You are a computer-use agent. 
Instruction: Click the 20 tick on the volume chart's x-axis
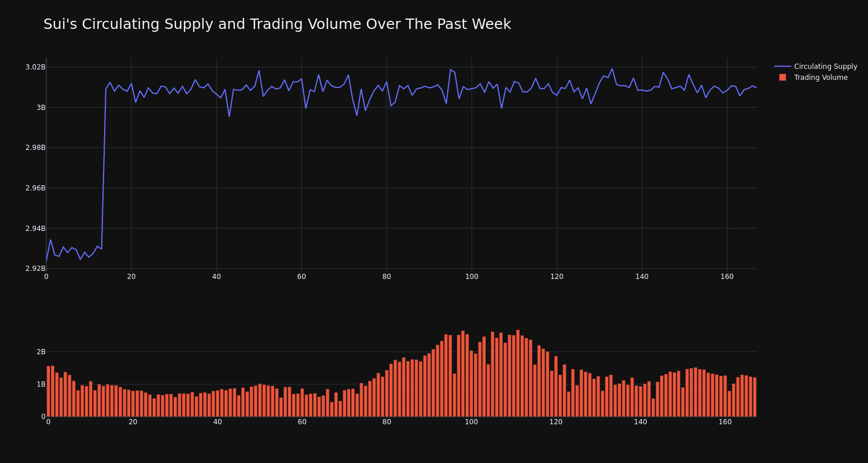[133, 422]
